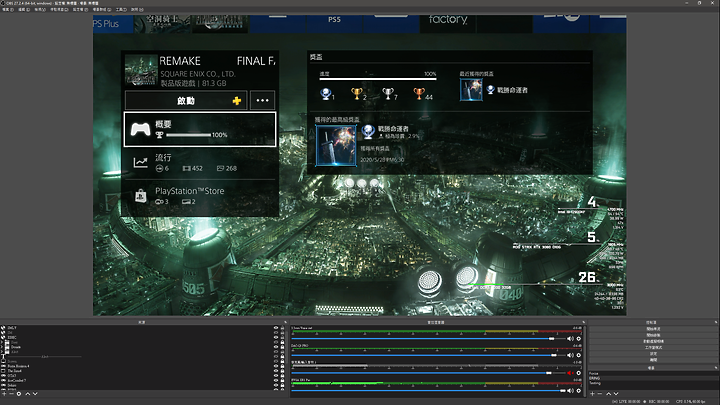Toggle visibility eye for AceCombat 7 source
This screenshot has width=720, height=405.
coord(276,381)
